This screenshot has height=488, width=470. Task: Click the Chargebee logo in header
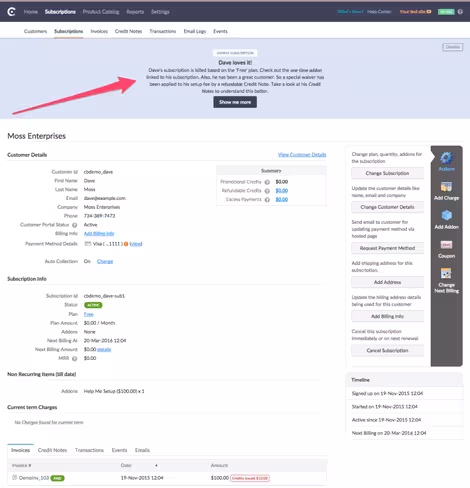click(x=11, y=12)
